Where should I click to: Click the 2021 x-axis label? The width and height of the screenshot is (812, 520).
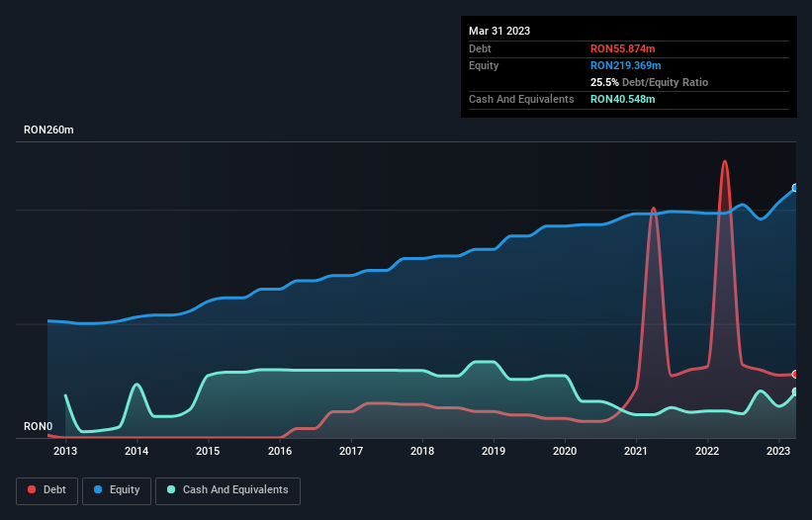click(636, 451)
